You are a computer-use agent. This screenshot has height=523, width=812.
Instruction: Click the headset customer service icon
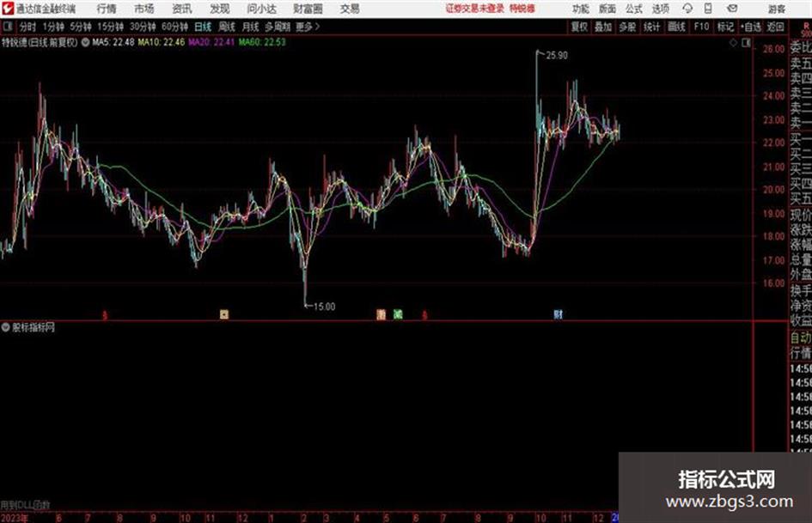coord(687,9)
